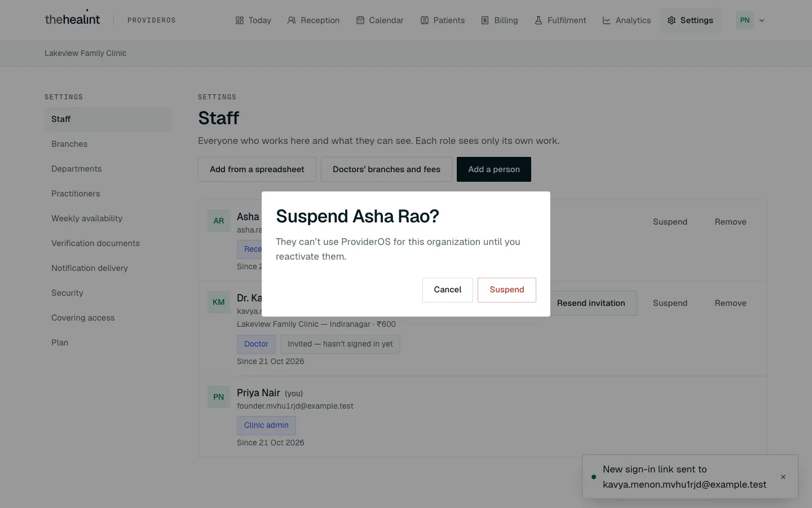Open Doctors' branches and fees

[x=386, y=169]
